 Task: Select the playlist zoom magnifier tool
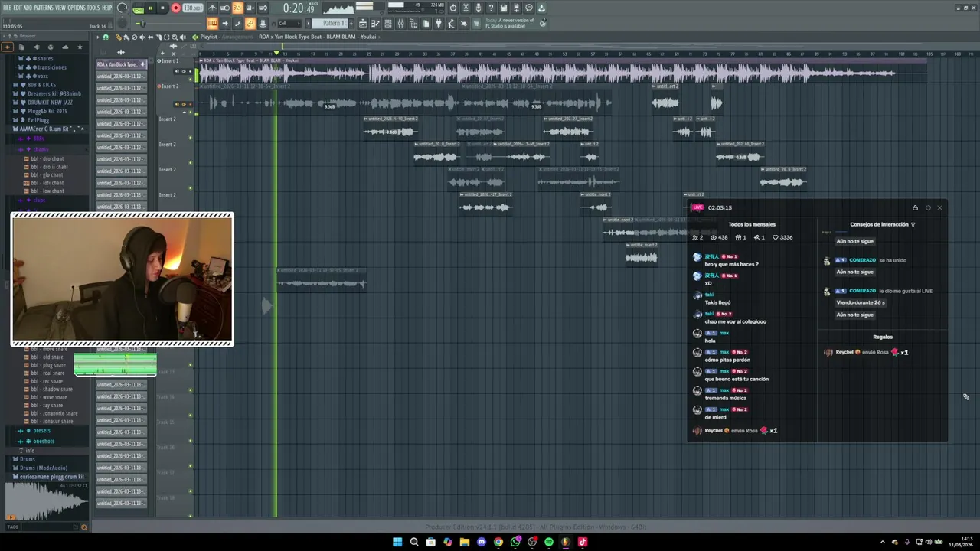[x=175, y=37]
